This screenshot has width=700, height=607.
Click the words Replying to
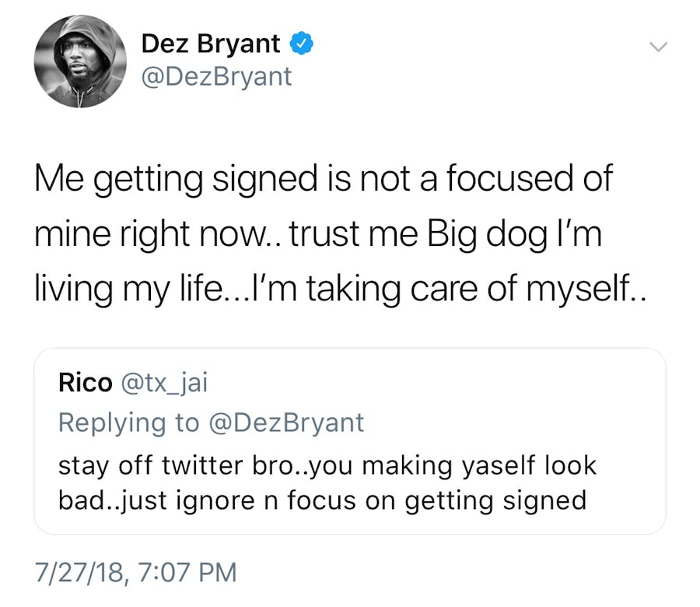[x=128, y=423]
